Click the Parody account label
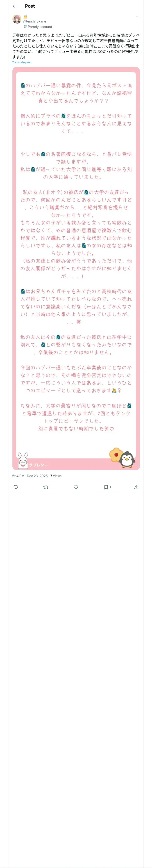This screenshot has width=152, height=868. (x=40, y=27)
